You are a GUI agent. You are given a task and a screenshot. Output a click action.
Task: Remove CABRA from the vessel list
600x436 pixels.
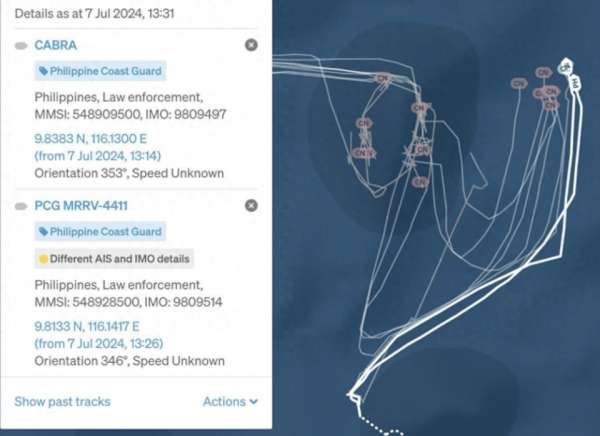(251, 45)
